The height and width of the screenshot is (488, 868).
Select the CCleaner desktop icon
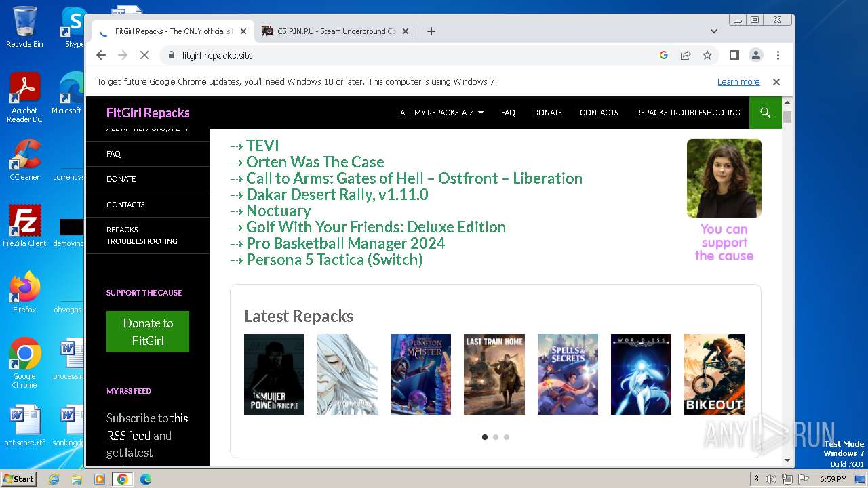(x=24, y=161)
